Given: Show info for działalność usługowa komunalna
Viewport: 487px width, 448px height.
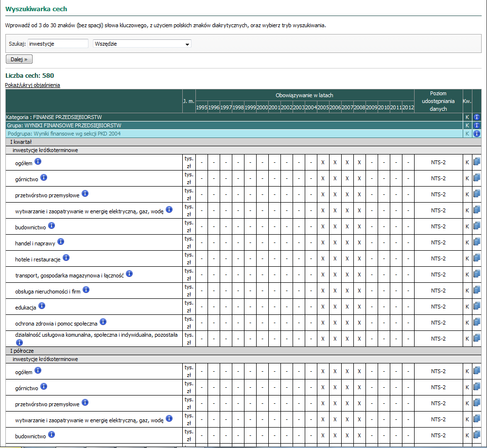Looking at the screenshot, I should pyautogui.click(x=19, y=343).
